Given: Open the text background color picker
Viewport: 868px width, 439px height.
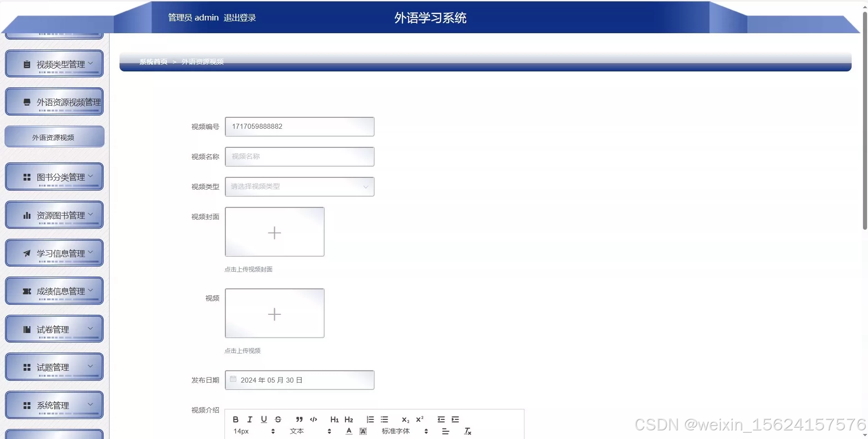Looking at the screenshot, I should [363, 431].
